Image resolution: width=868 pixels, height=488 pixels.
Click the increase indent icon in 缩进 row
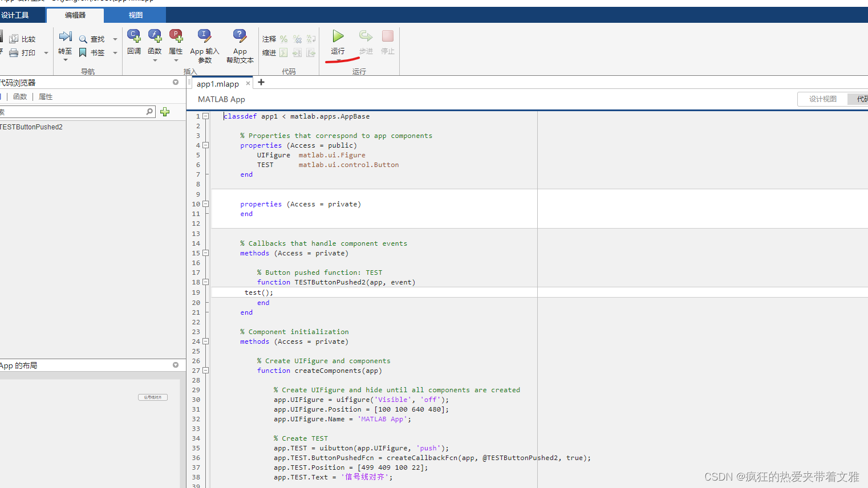(297, 52)
